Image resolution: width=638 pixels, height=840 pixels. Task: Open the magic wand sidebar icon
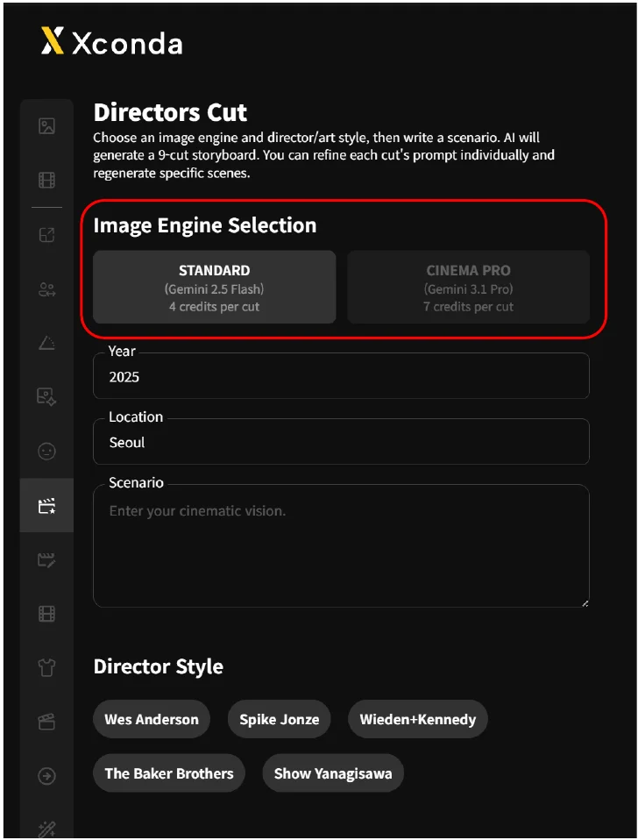(47, 829)
